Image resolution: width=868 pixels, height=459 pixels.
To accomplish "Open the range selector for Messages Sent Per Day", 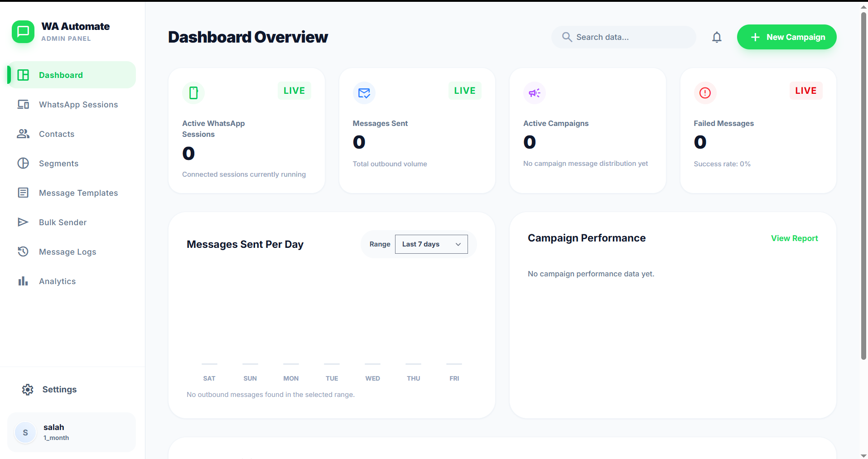I will pyautogui.click(x=431, y=244).
